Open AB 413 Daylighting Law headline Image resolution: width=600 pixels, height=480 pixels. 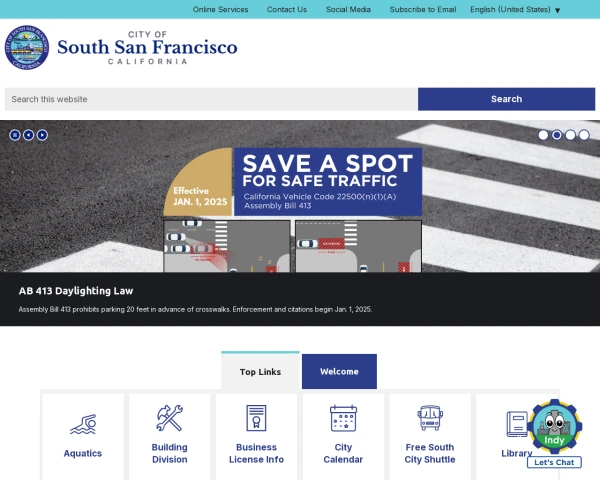coord(76,291)
